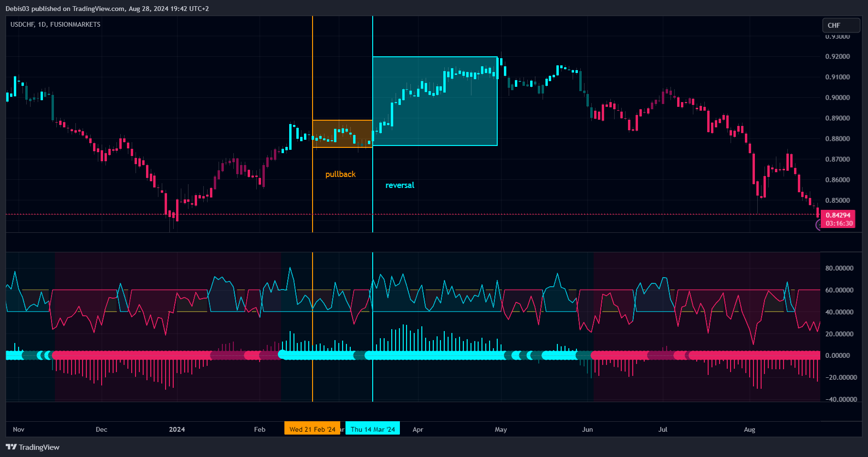Screen dimensions: 868x457
Task: Click the Jun label on time axis
Action: click(x=587, y=429)
